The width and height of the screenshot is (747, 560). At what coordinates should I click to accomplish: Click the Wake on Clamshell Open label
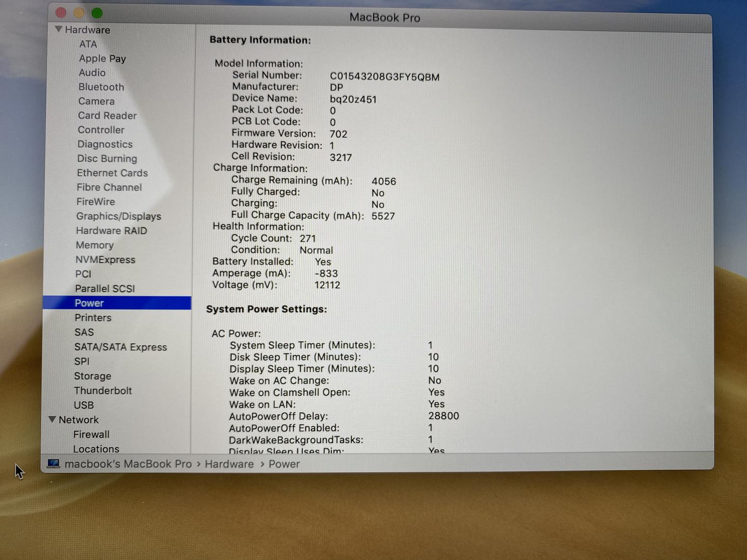[x=290, y=393]
